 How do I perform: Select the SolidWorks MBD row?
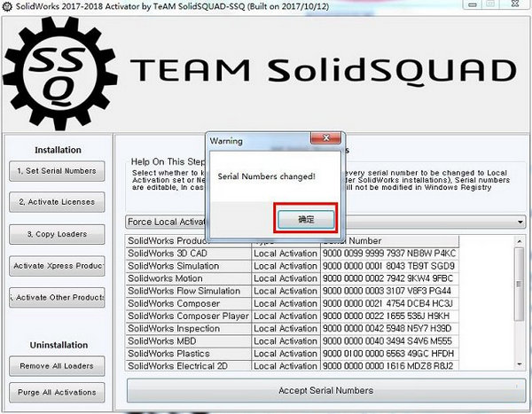tap(292, 341)
